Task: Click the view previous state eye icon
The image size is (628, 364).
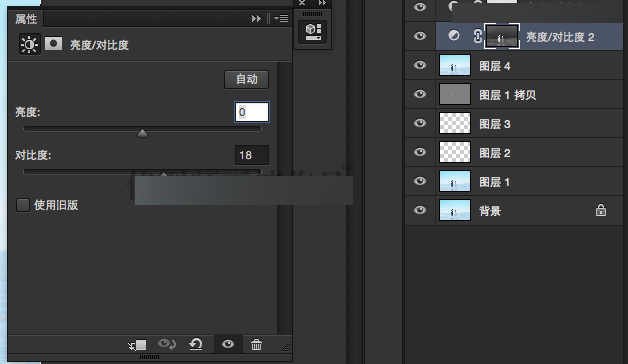Action: point(167,344)
